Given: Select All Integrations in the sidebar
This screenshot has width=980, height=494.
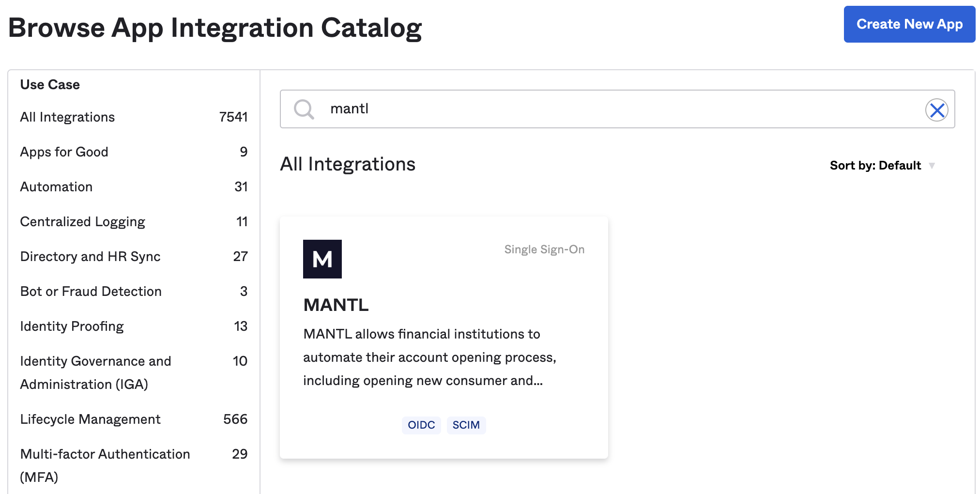Looking at the screenshot, I should coord(67,117).
